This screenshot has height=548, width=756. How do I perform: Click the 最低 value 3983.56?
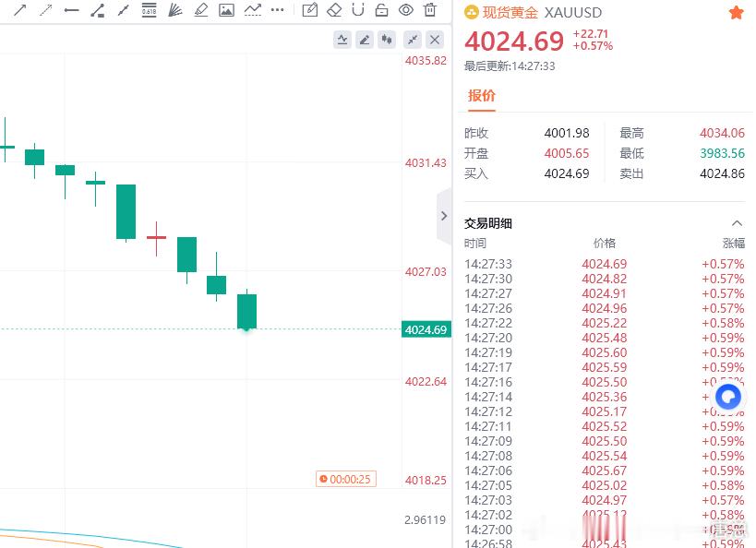722,153
